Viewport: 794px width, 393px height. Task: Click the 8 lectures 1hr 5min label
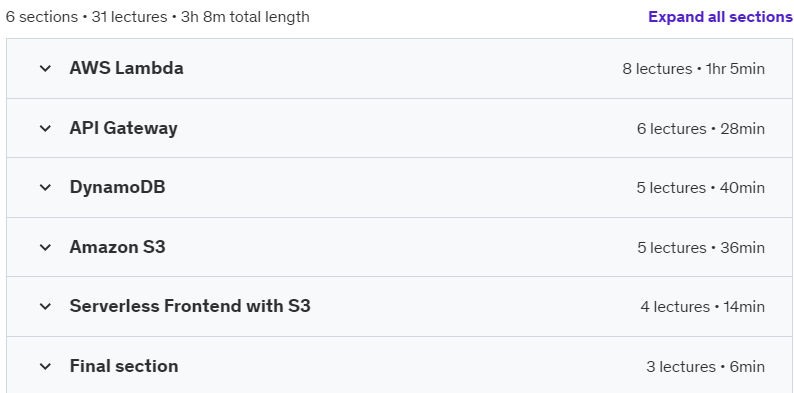tap(694, 69)
